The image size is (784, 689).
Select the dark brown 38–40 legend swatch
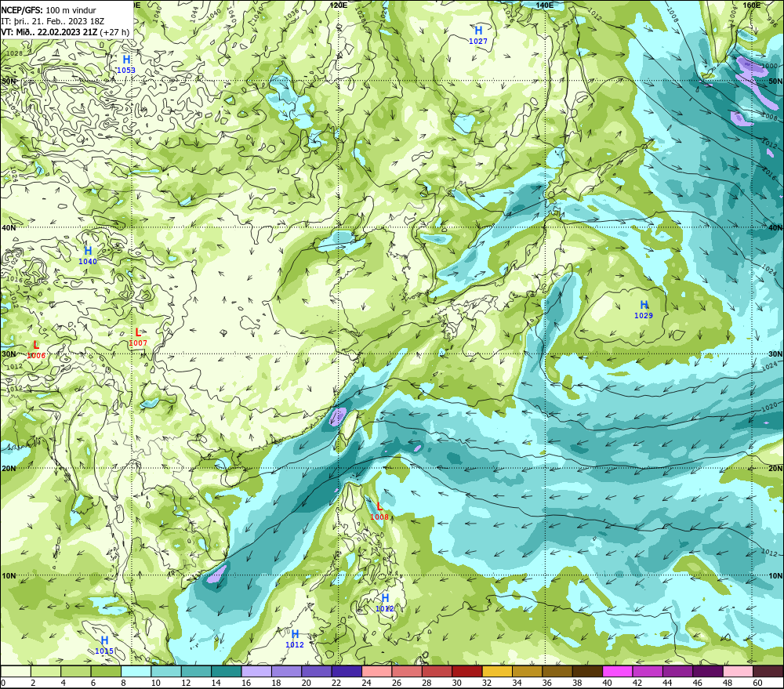coord(587,672)
